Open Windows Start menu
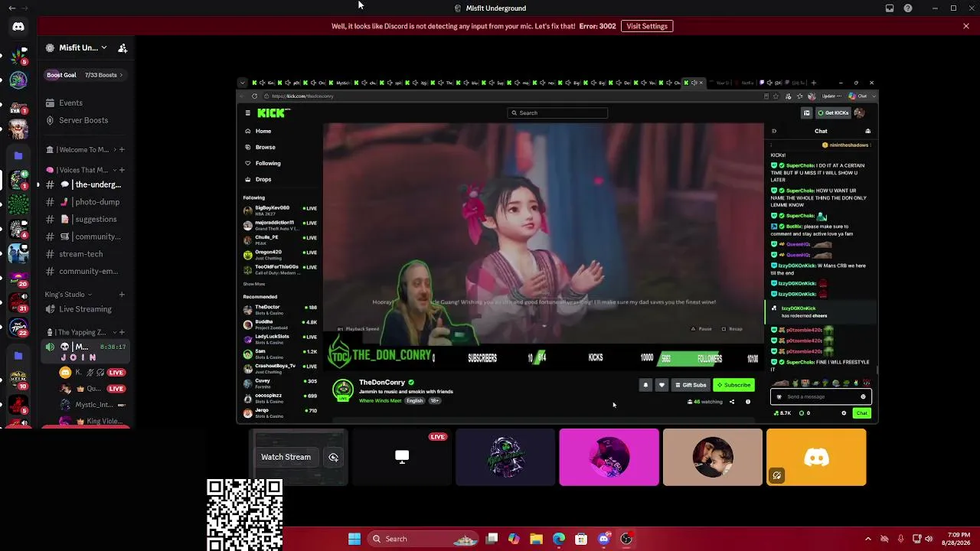This screenshot has height=551, width=980. 354,539
